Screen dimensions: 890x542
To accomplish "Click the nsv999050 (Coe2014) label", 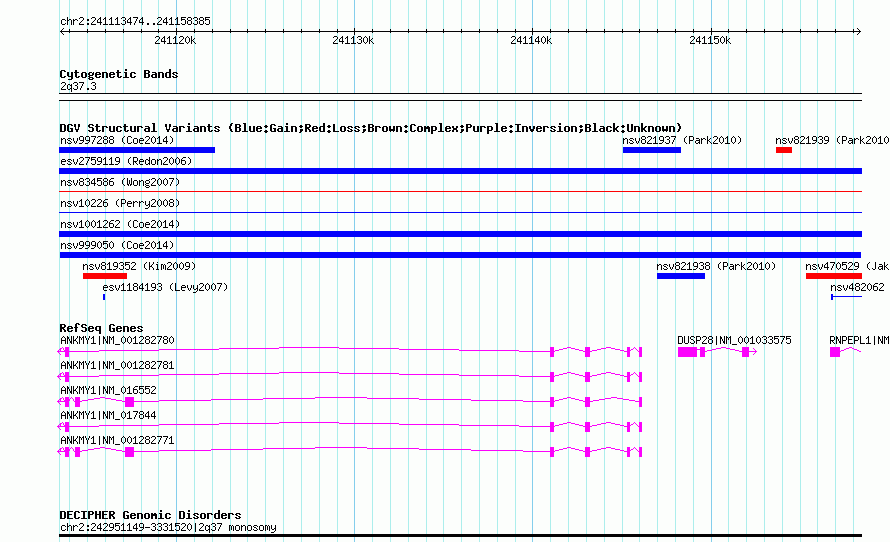I will [x=117, y=245].
